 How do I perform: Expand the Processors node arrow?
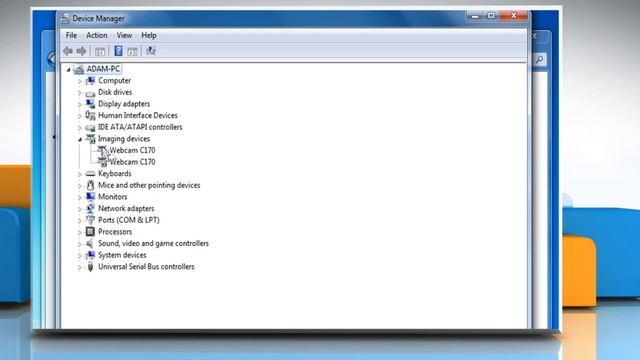pos(80,233)
